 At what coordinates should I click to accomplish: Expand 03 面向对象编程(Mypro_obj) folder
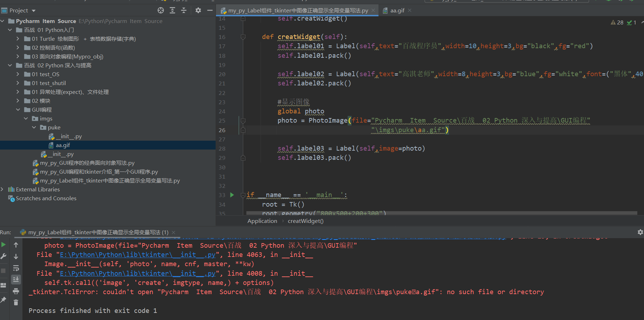tap(18, 57)
